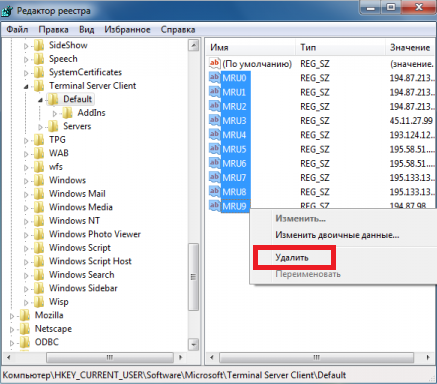Click the MRU7 string value icon
The width and height of the screenshot is (437, 384).
(214, 178)
